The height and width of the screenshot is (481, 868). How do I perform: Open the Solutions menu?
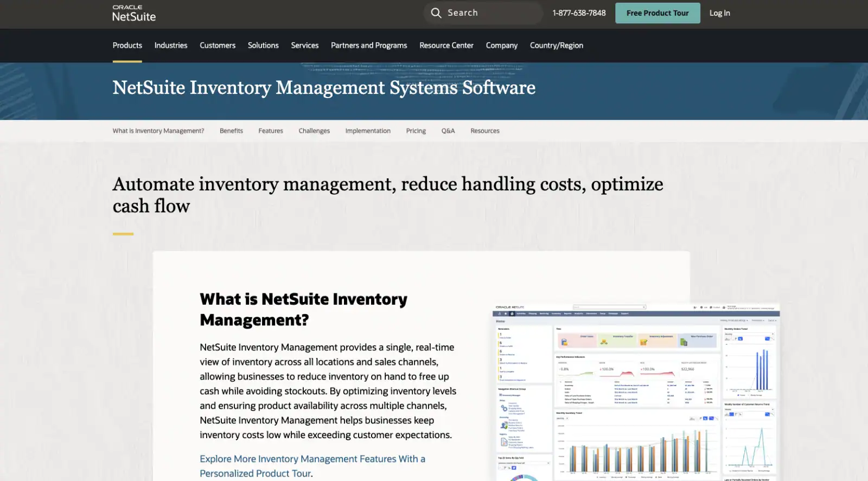263,46
